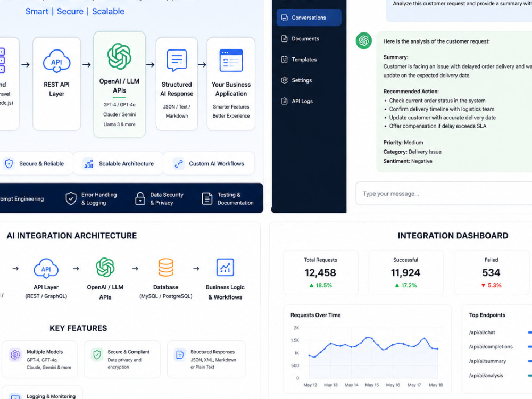The image size is (532, 399).
Task: Click the Requests Over Time line chart
Action: tap(373, 353)
